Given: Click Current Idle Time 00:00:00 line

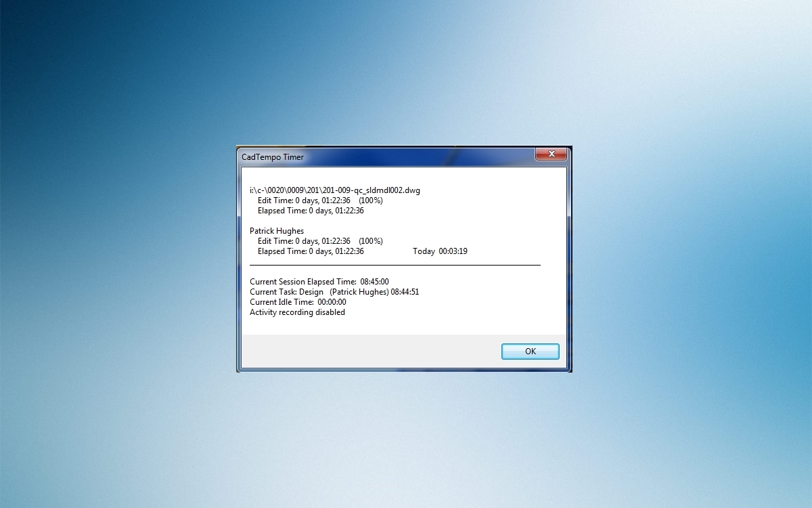Looking at the screenshot, I should coord(298,302).
